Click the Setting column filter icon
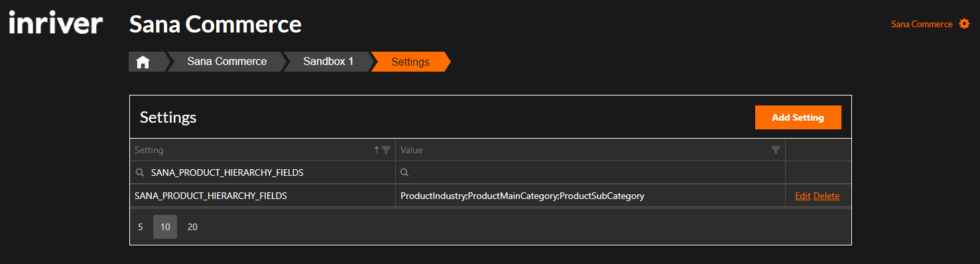The height and width of the screenshot is (264, 980). 386,150
